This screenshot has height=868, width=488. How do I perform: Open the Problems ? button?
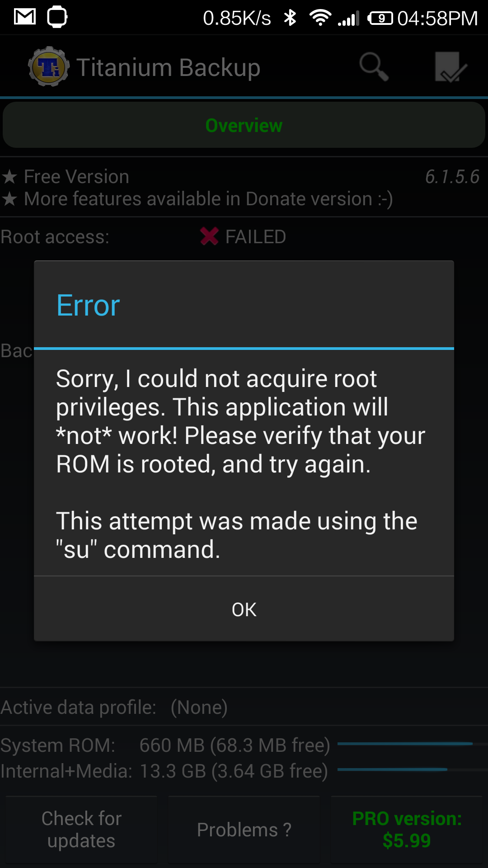coord(244,830)
